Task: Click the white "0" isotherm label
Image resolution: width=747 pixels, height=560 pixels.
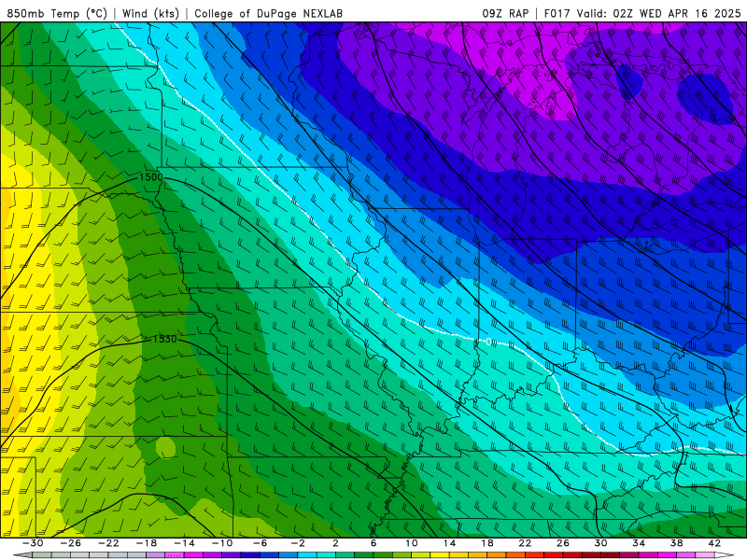Action: [488, 342]
